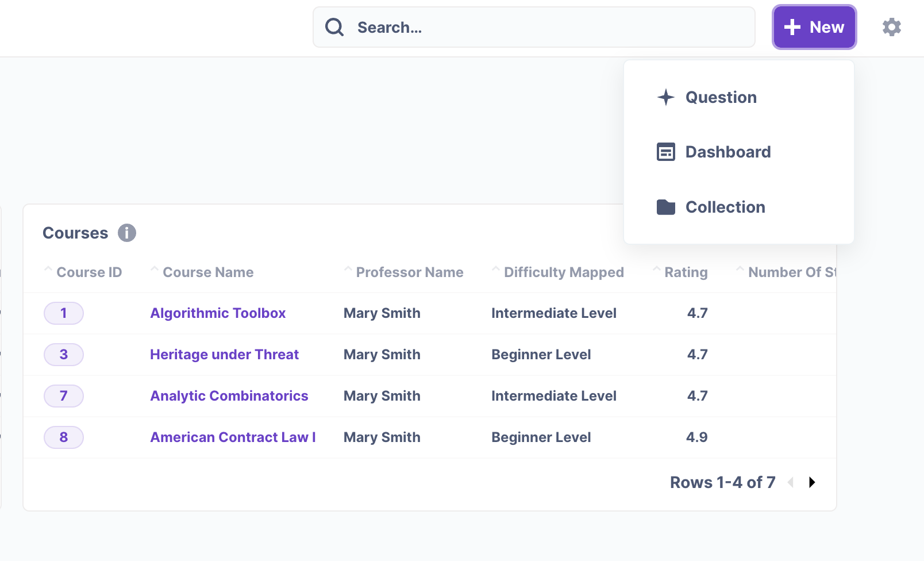Screen dimensions: 924x561
Task: Click the Dashboard icon in the New menu
Action: pyautogui.click(x=665, y=152)
